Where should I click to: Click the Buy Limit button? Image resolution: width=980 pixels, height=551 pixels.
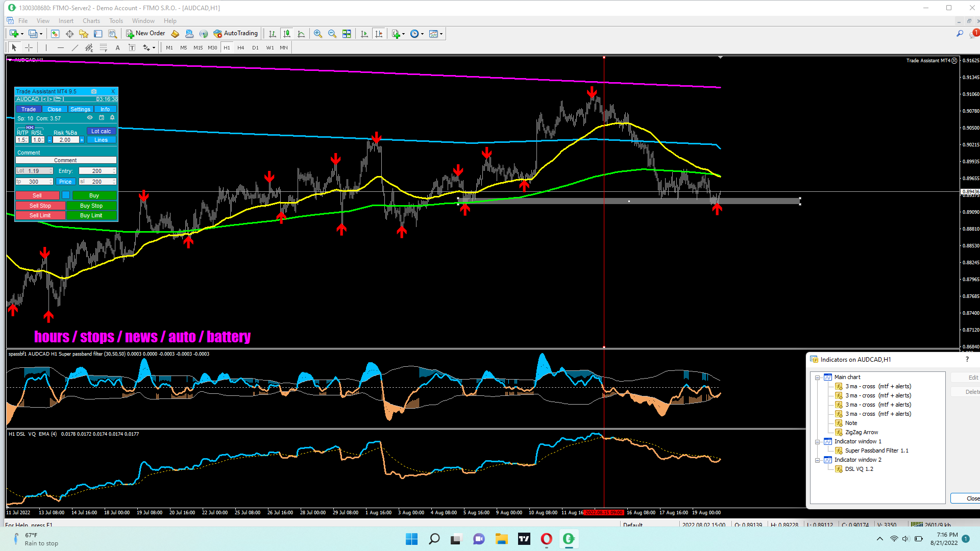[91, 215]
